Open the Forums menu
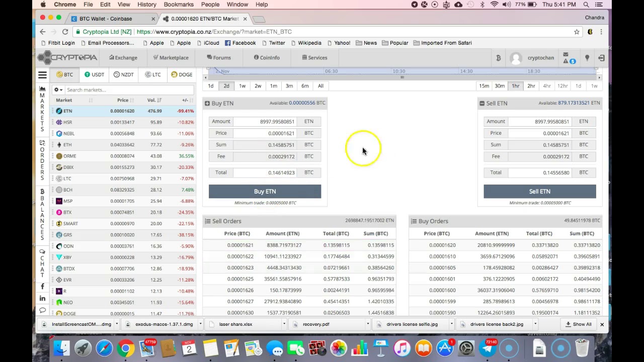The image size is (644, 362). coord(219,58)
